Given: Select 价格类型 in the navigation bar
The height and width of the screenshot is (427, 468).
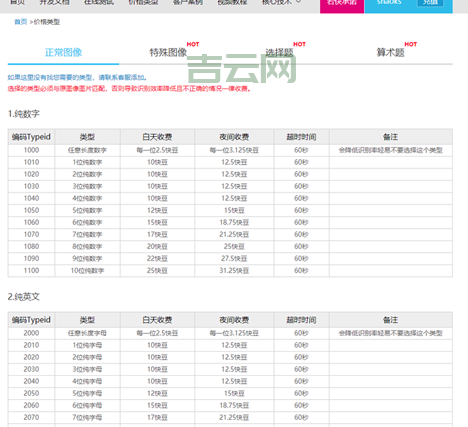Looking at the screenshot, I should pyautogui.click(x=143, y=2).
